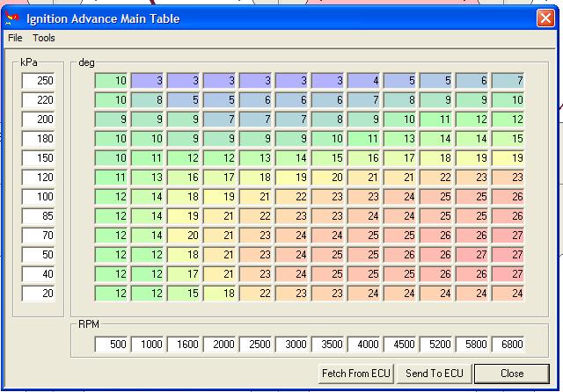Screen dimensions: 563x392
Task: Select the deg cell at 120 kPa, 1600 RPM
Action: pyautogui.click(x=183, y=178)
